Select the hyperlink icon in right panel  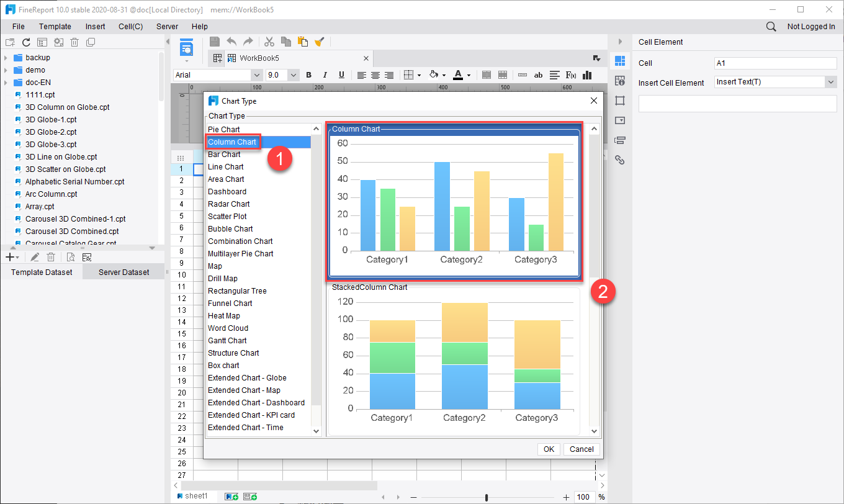[x=619, y=160]
